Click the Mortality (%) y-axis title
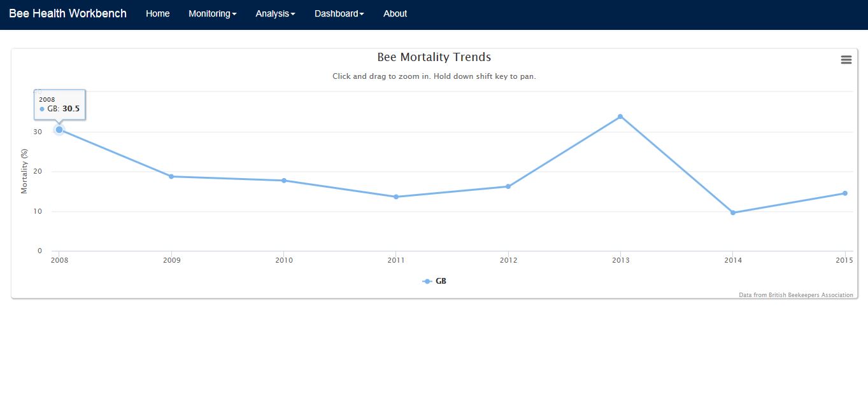The height and width of the screenshot is (395, 868). coord(25,171)
